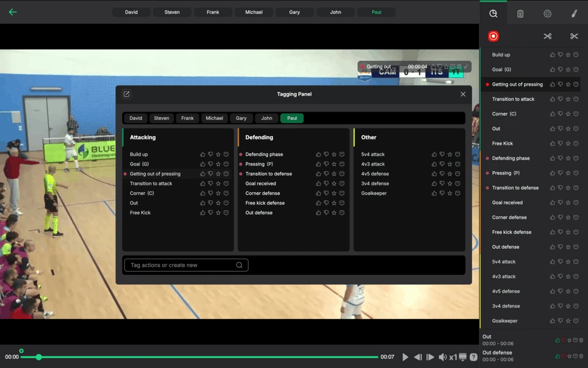The image size is (588, 368).
Task: Thumbs up Build up in Tagging Panel
Action: [x=203, y=154]
